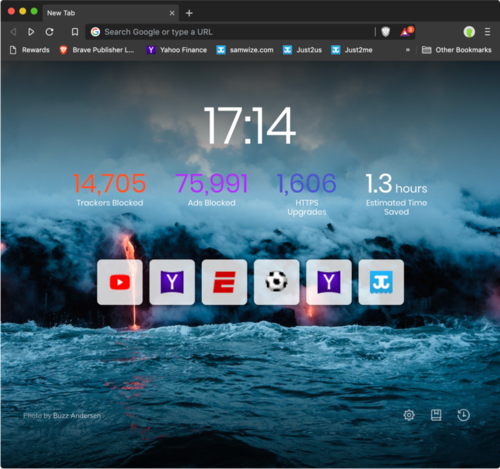Open the history clock icon
Screen dimensions: 500x469
(463, 415)
